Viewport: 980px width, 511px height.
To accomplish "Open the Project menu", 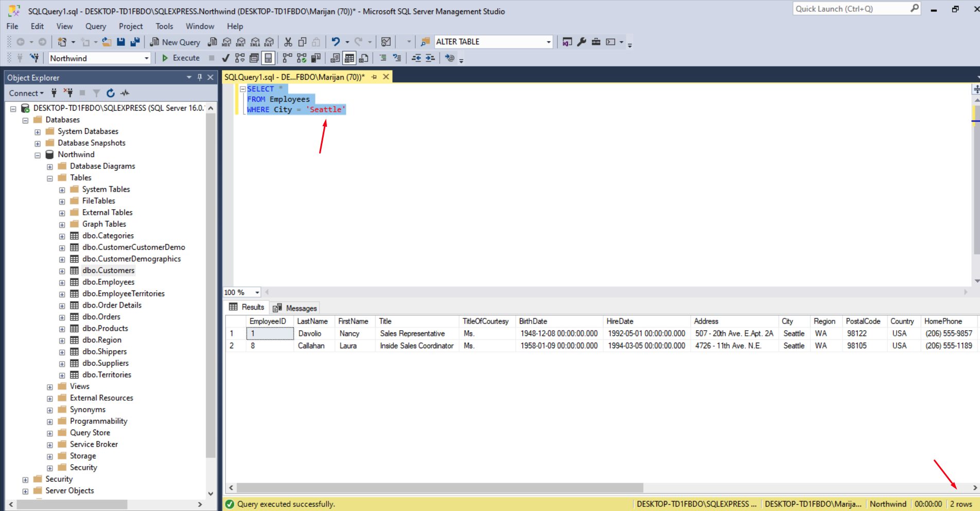I will click(131, 26).
